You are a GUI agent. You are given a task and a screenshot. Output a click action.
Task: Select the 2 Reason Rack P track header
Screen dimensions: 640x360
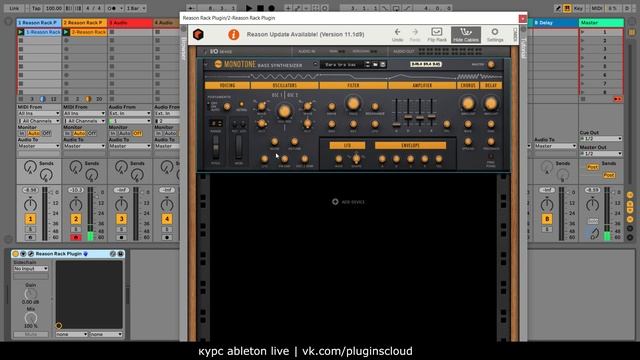84,23
